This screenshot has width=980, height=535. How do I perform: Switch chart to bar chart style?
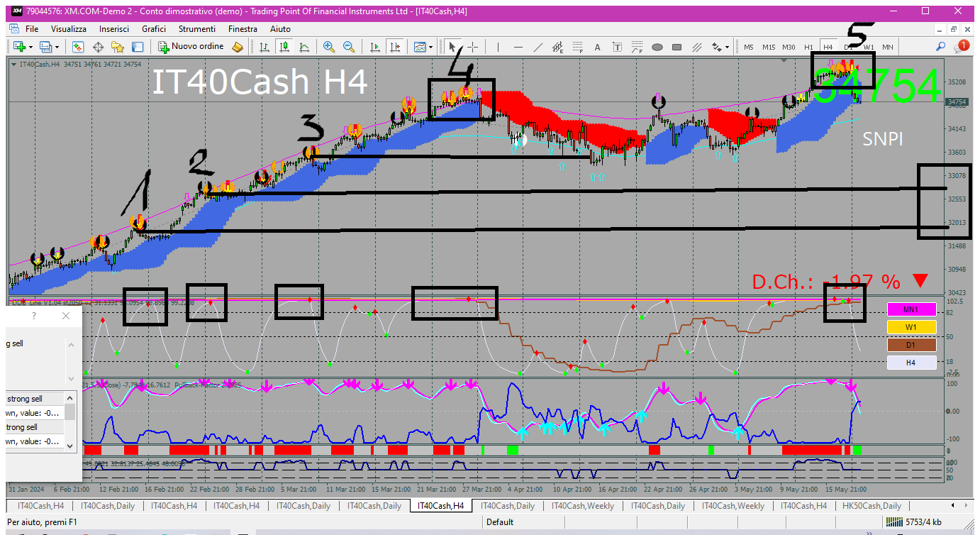point(265,47)
